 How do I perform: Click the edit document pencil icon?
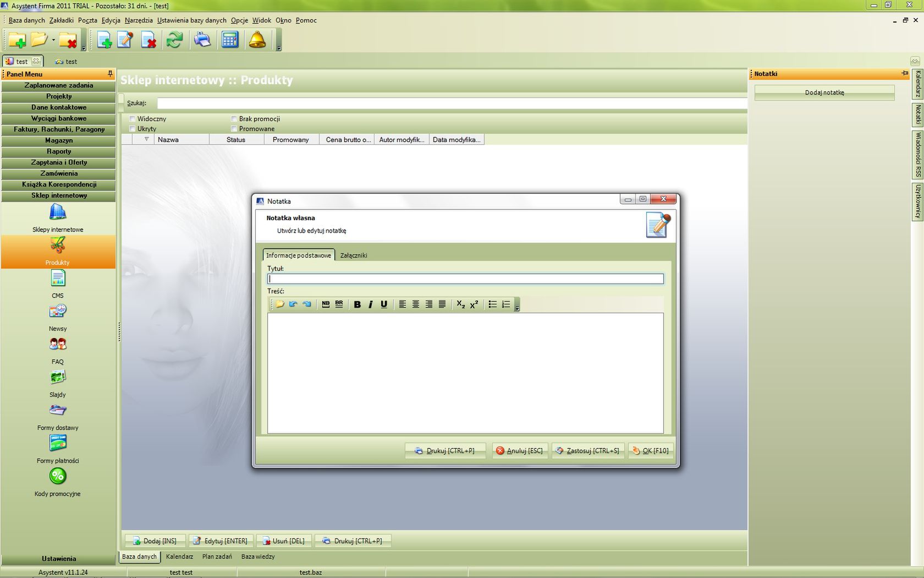click(x=125, y=40)
